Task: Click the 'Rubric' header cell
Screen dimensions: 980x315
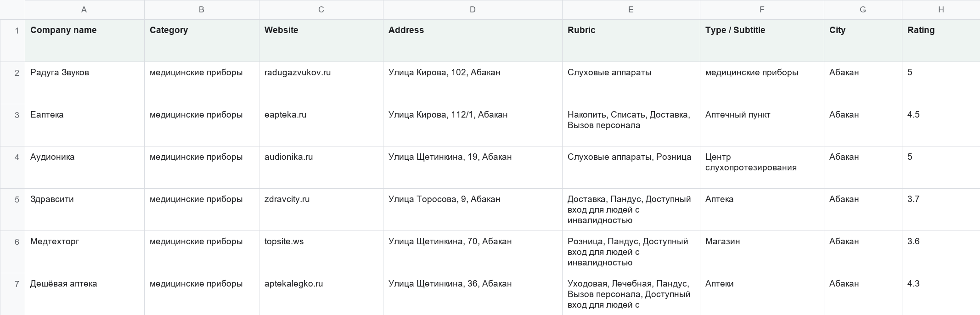Action: [x=631, y=40]
